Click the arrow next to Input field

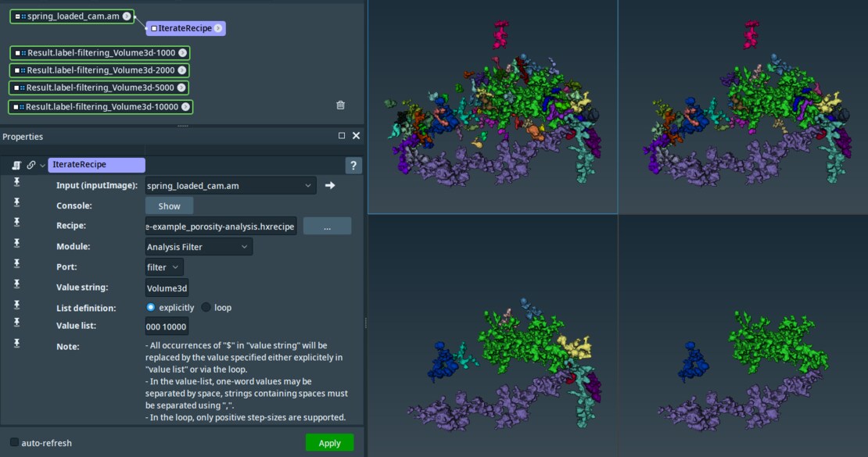coord(330,186)
